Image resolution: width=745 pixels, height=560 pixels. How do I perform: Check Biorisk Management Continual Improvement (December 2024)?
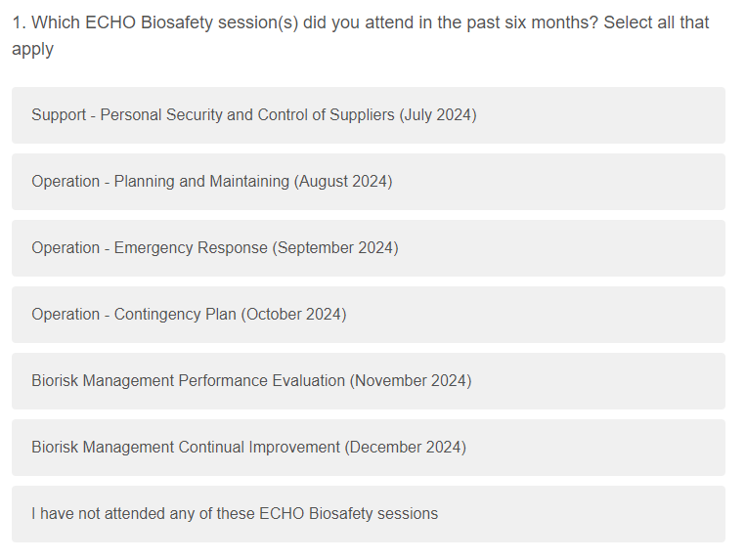(x=248, y=448)
